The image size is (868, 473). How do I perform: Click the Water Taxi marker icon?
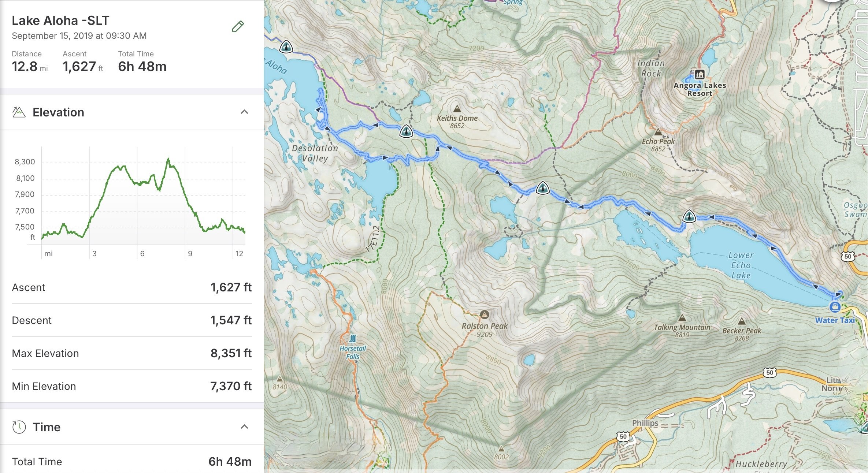coord(835,307)
